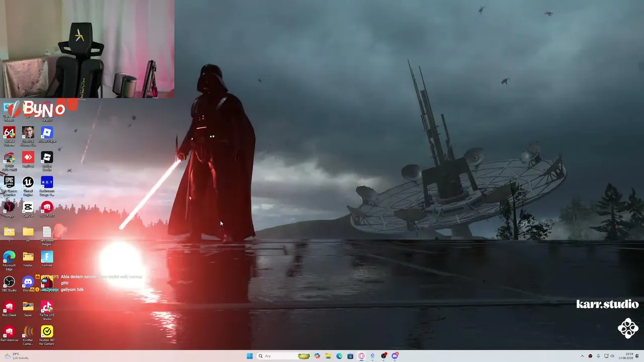Select the fotolar folder
Viewport: 644px width, 362px height.
click(x=28, y=259)
